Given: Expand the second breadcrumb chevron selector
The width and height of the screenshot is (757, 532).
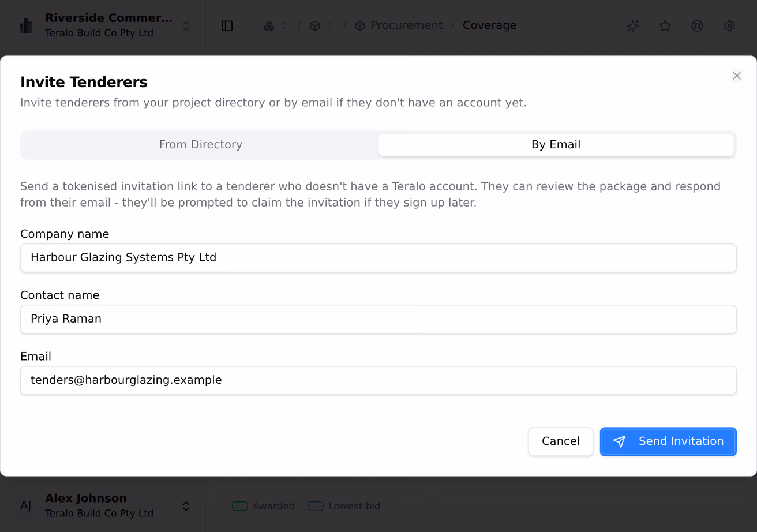Looking at the screenshot, I should [x=330, y=26].
